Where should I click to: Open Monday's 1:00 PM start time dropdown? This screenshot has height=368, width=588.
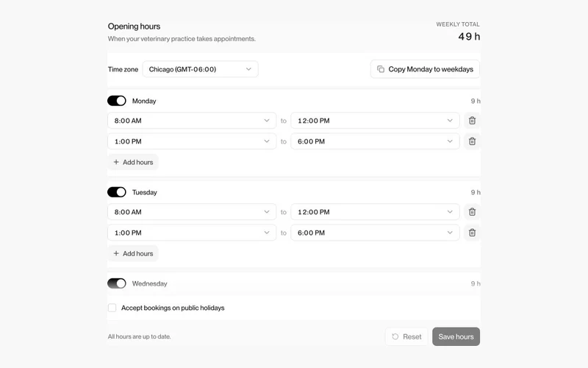pyautogui.click(x=192, y=141)
